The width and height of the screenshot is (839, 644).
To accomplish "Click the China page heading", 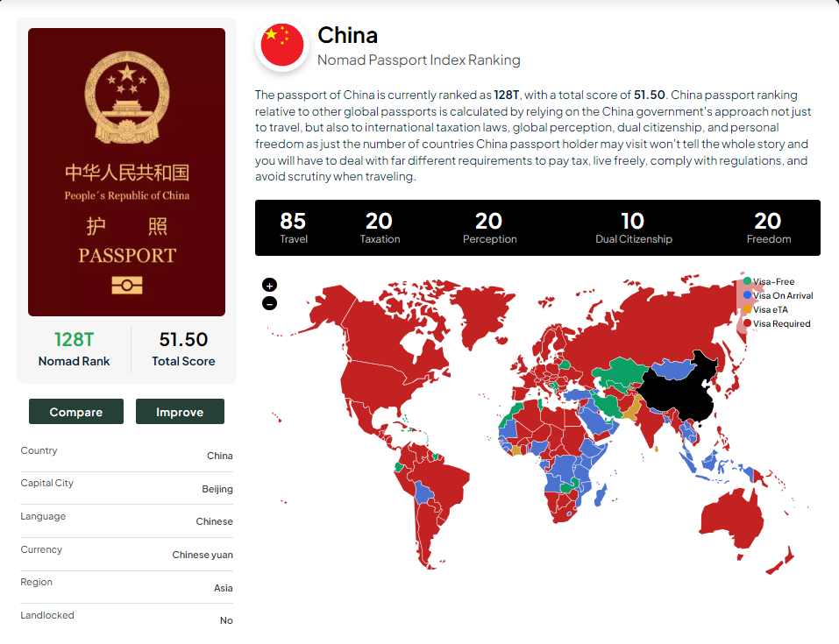I will [348, 35].
